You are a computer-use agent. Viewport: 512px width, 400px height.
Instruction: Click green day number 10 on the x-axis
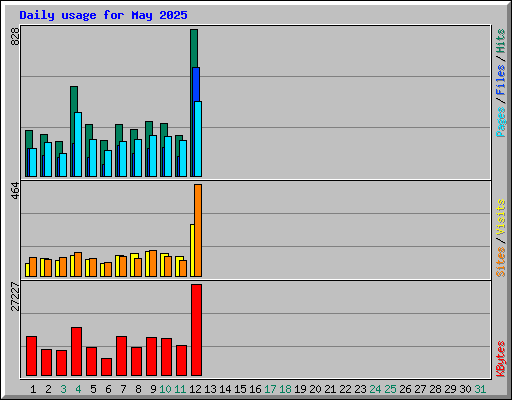165,389
